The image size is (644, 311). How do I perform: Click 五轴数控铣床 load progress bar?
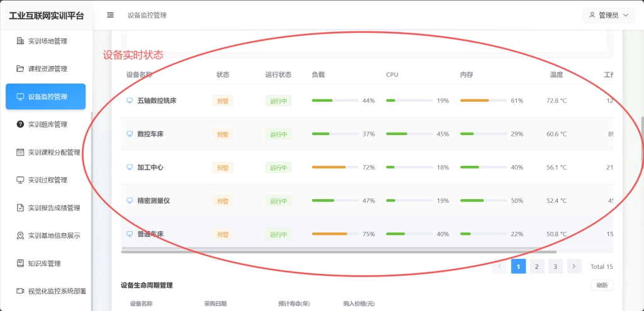[x=335, y=101]
